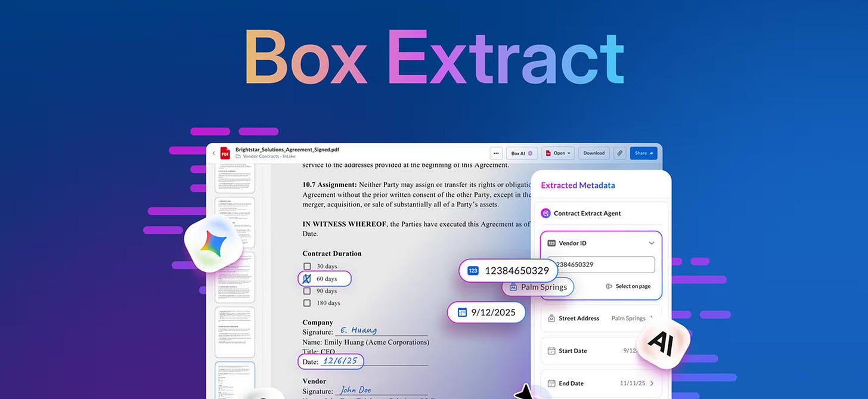Expand the Open dropdown button
The height and width of the screenshot is (399, 868).
(x=558, y=153)
